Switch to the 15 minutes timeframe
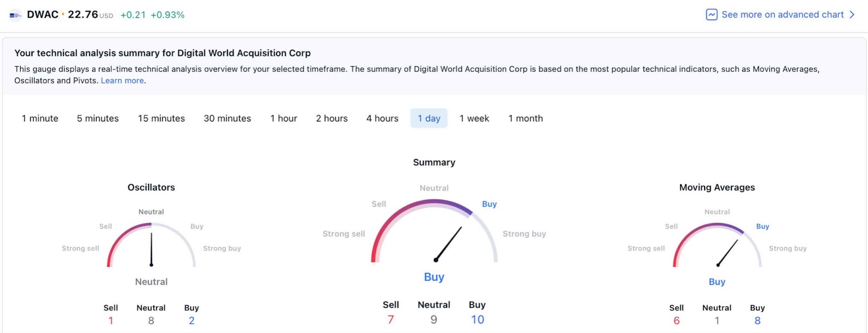Viewport: 868px width, 333px height. point(161,118)
